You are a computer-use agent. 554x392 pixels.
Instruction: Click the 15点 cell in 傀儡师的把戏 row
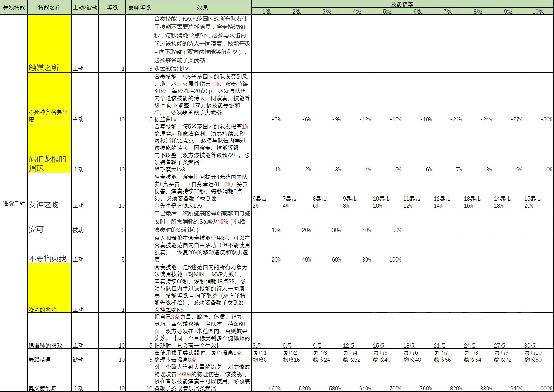pos(387,331)
